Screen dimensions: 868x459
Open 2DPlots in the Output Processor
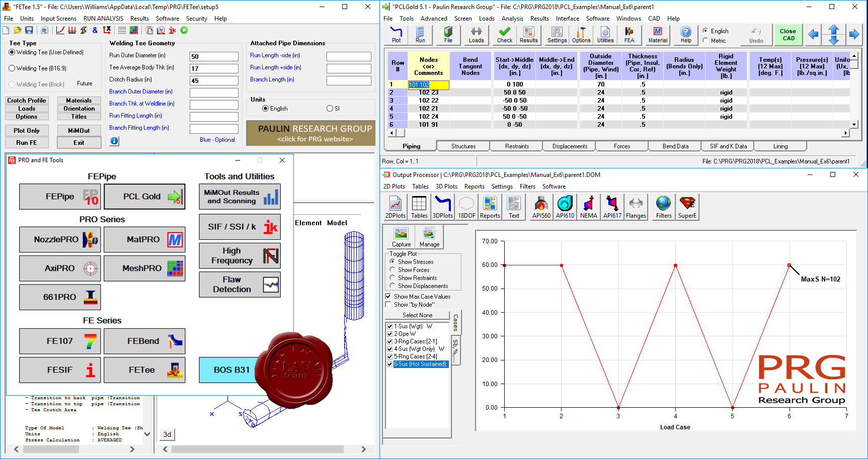[396, 207]
